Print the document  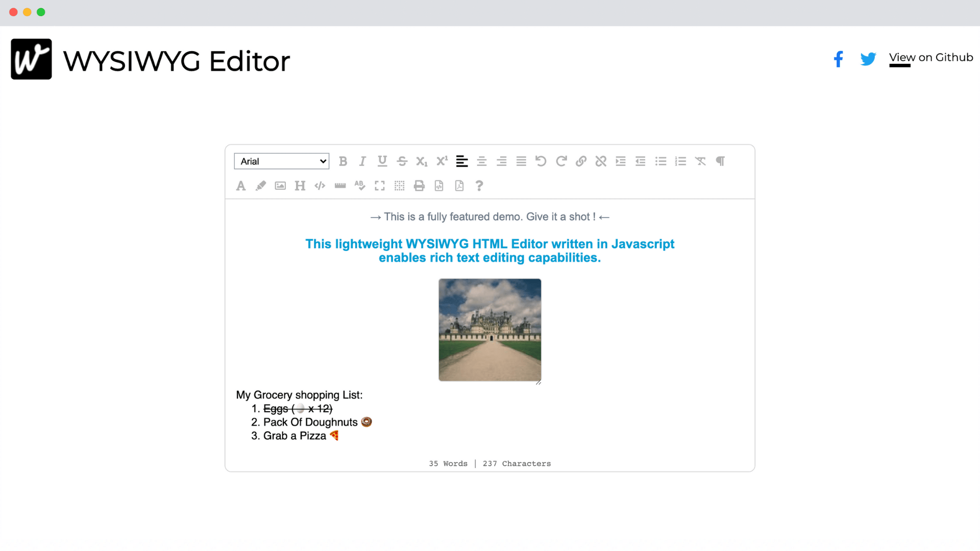(419, 186)
